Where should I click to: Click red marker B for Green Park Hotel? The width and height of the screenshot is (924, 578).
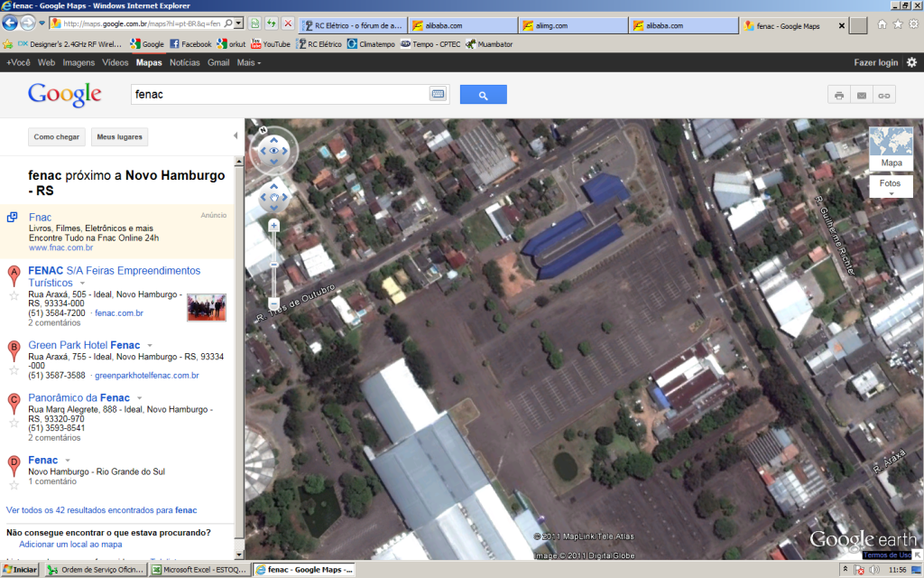14,350
